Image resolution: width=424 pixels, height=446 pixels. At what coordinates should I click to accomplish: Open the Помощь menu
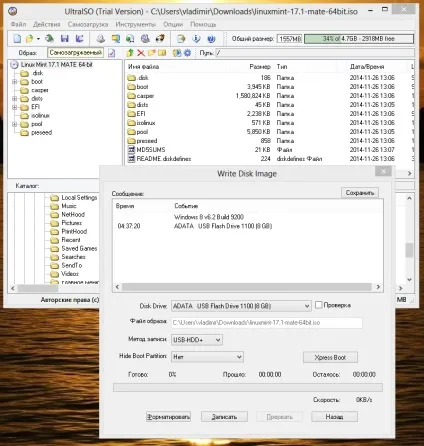coord(203,24)
